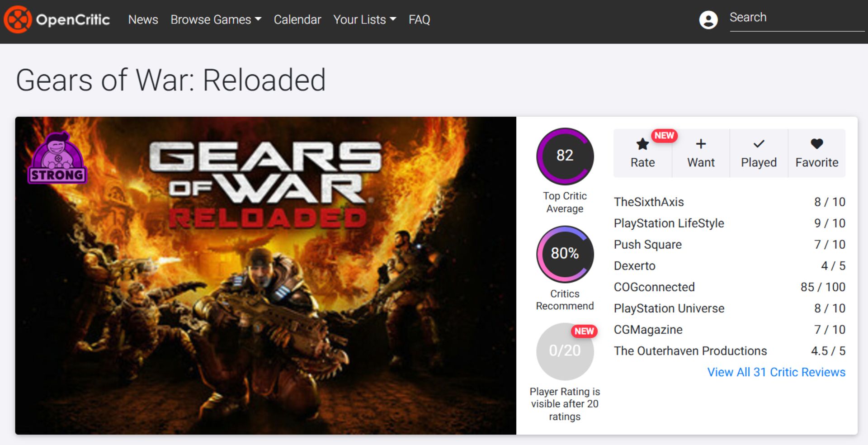Click the OpenCritic wordmark text
This screenshot has height=445, width=868.
pyautogui.click(x=73, y=19)
